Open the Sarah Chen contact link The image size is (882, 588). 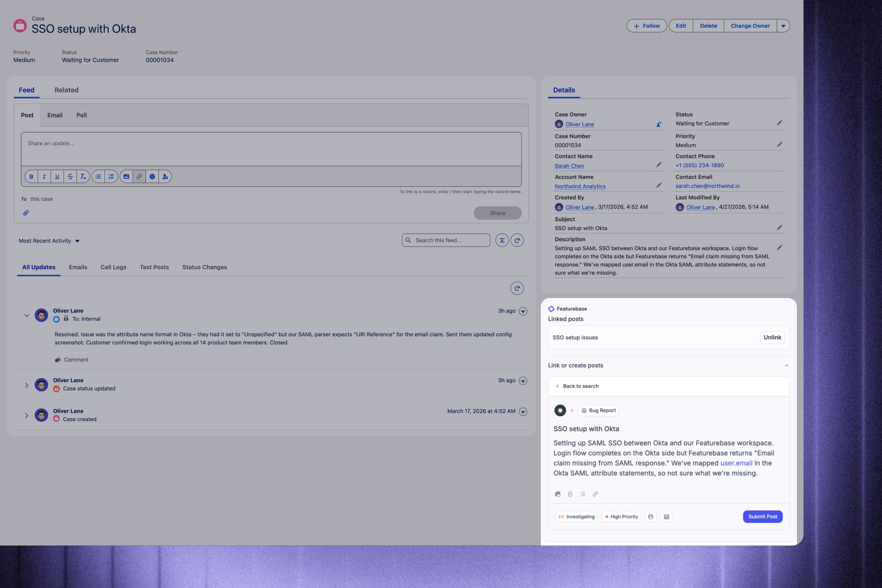(569, 166)
